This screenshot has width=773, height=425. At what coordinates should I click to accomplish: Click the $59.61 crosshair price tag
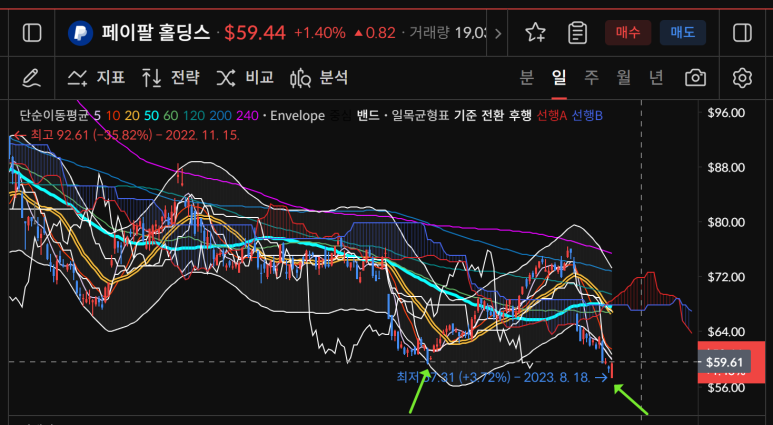coord(724,363)
